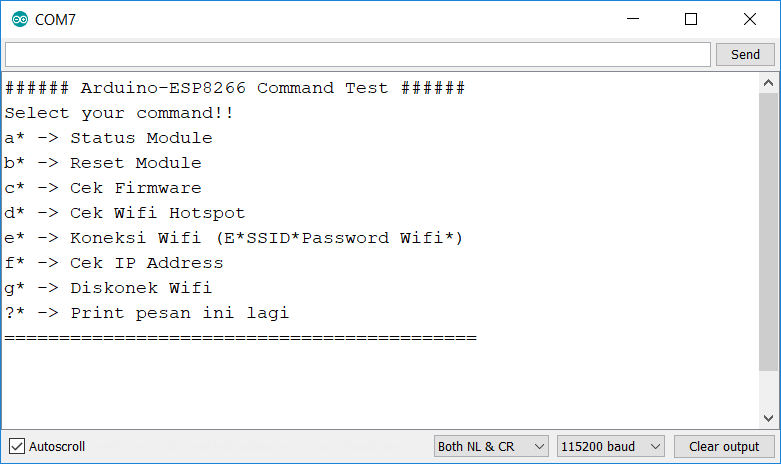Open the 115200 baud rate dropdown
The width and height of the screenshot is (781, 464).
click(x=611, y=447)
